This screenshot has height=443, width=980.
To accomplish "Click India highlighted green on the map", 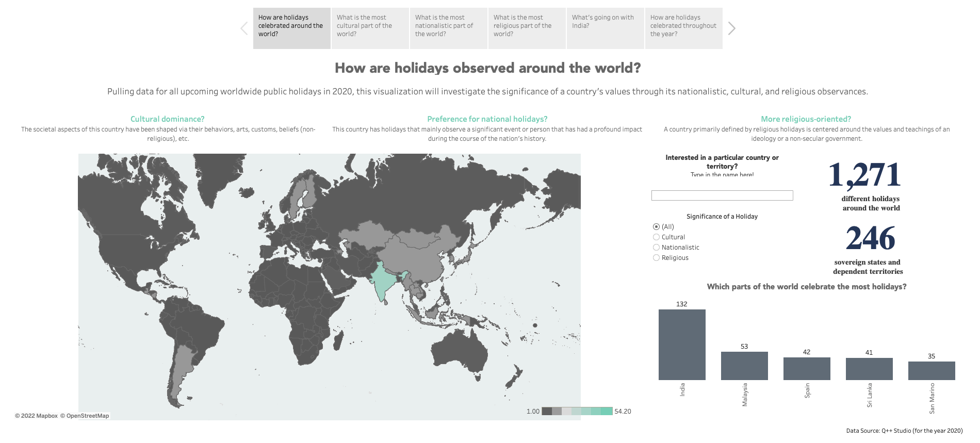I will 383,281.
